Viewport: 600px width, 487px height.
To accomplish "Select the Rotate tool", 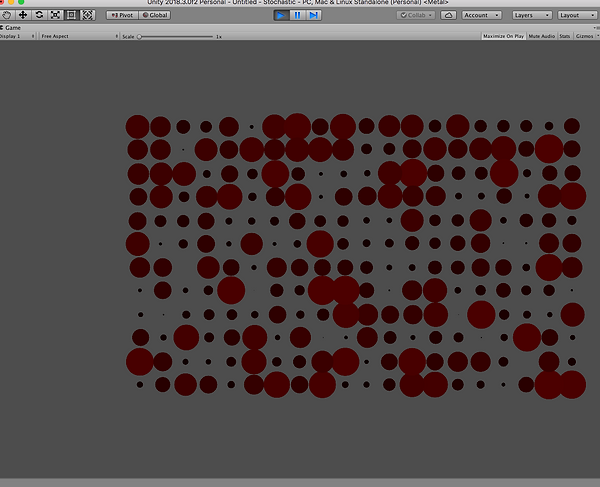I will coord(39,15).
